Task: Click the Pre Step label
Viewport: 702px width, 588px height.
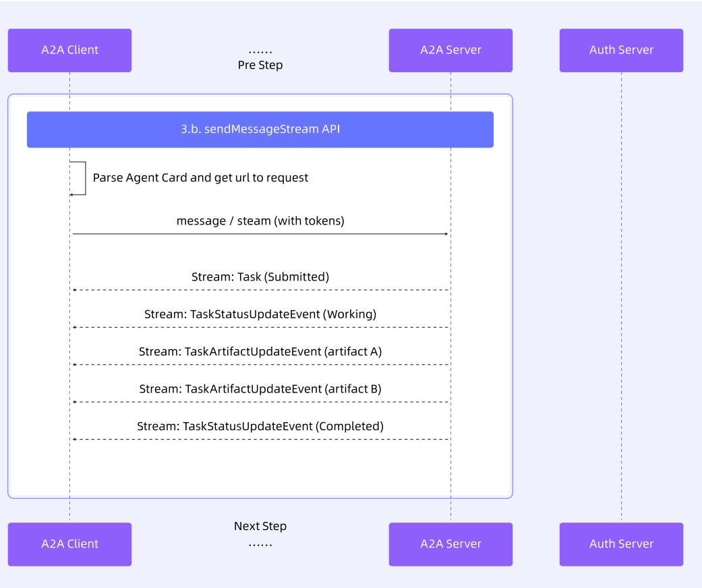Action: pos(260,65)
